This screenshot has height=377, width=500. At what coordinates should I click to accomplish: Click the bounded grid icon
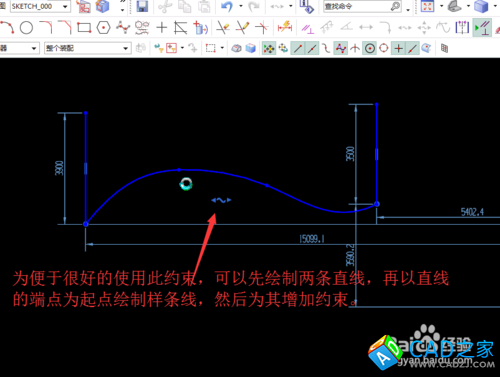click(x=444, y=48)
